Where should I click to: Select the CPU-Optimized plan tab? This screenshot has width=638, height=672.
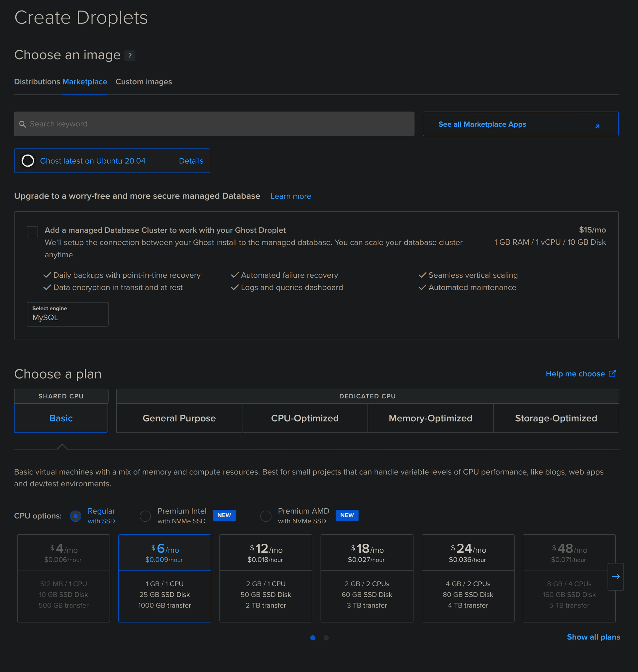(x=305, y=418)
